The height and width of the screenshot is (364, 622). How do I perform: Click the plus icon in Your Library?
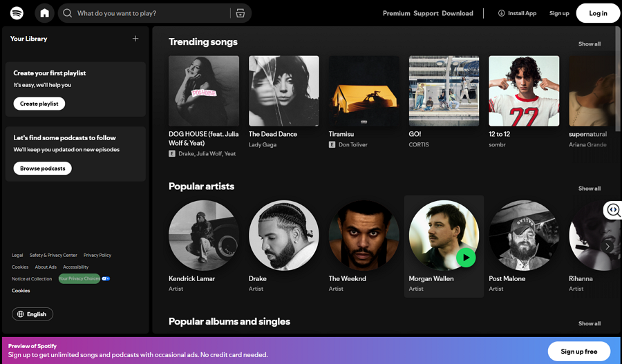135,39
